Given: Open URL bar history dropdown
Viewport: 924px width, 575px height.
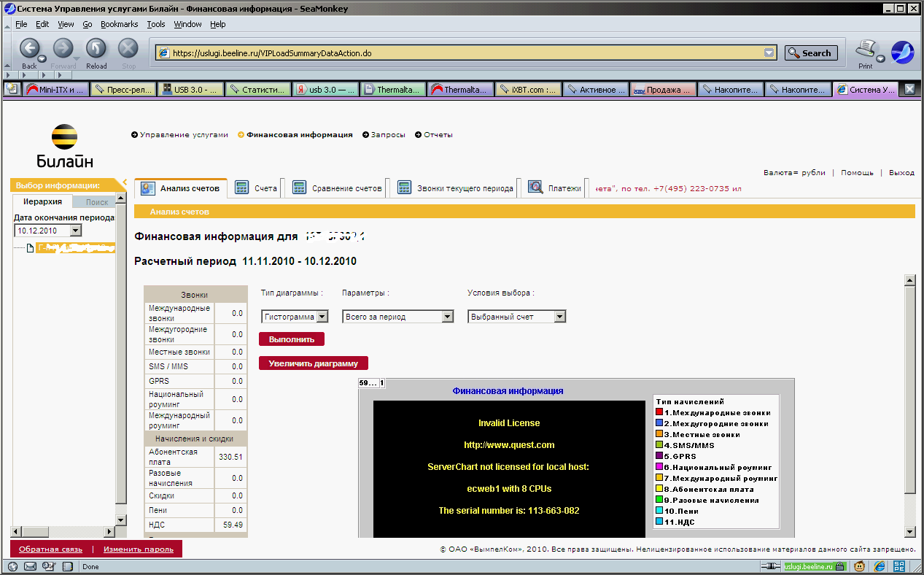Looking at the screenshot, I should point(769,53).
